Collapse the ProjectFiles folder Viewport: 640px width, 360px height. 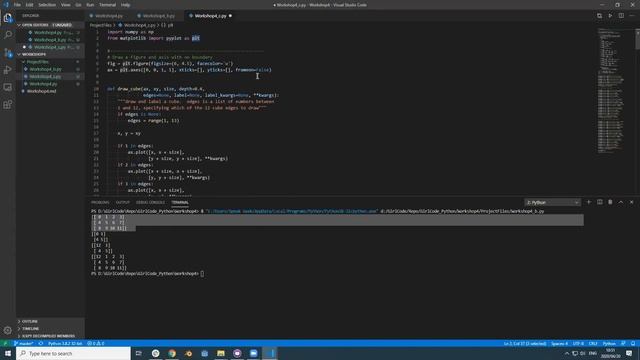[x=50, y=62]
